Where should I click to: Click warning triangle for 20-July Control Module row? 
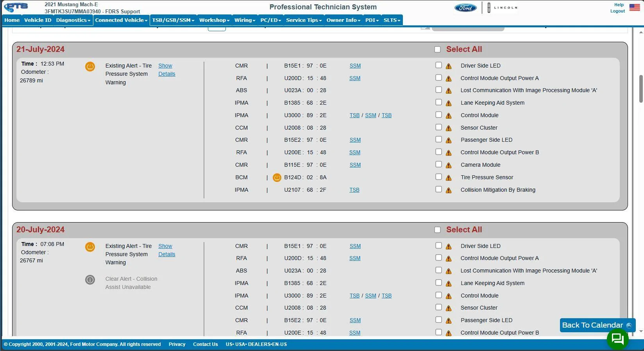click(x=449, y=296)
